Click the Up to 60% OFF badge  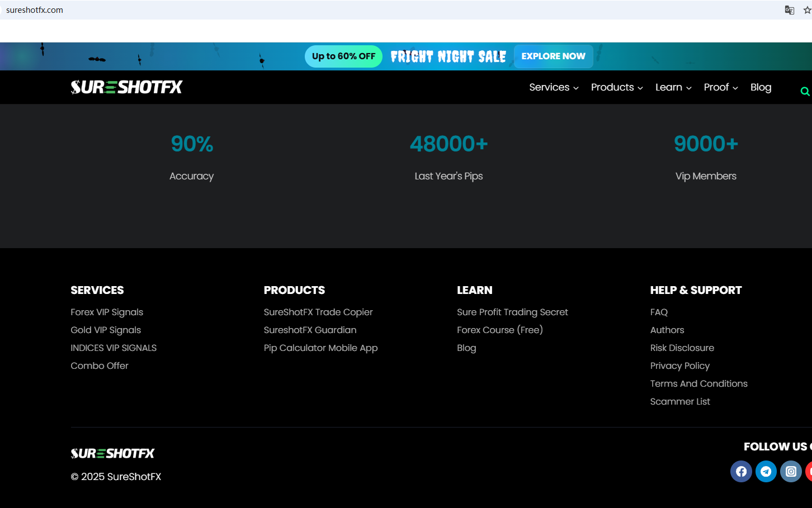[x=343, y=56]
